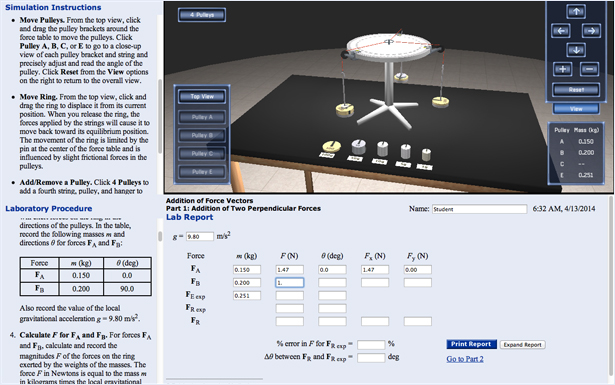
Task: Open the Pulley E view
Action: (x=202, y=172)
